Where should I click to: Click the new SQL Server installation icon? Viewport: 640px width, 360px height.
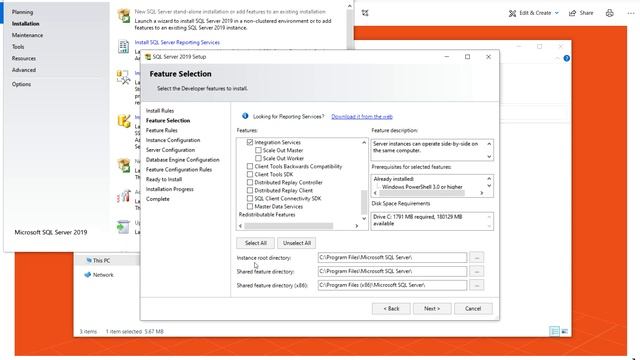124,16
